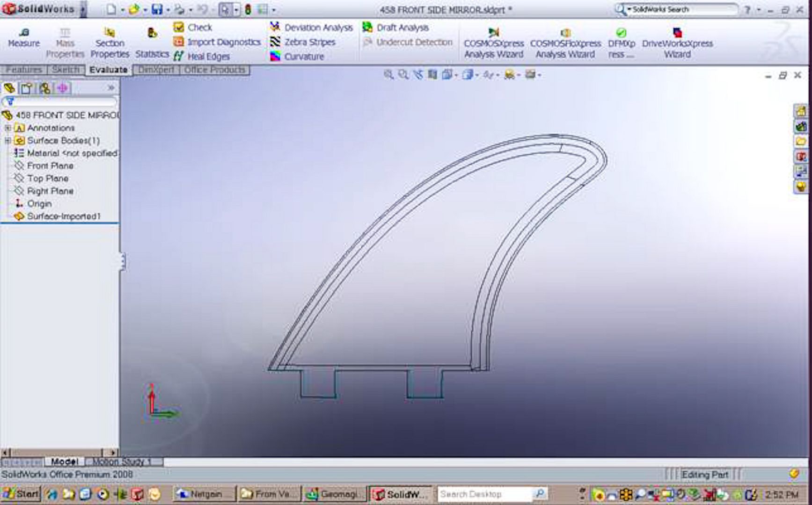The height and width of the screenshot is (505, 812).
Task: Select the Top Plane
Action: [42, 178]
